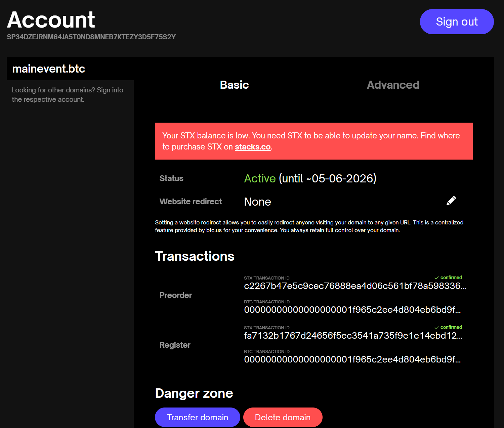Image resolution: width=504 pixels, height=428 pixels.
Task: Open the stacks.co link
Action: 252,147
